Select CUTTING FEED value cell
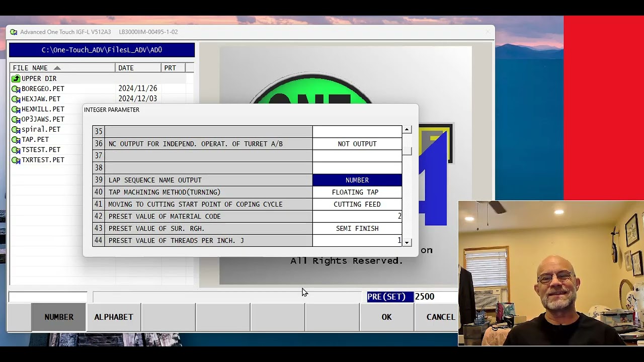The image size is (644, 362). pyautogui.click(x=357, y=204)
